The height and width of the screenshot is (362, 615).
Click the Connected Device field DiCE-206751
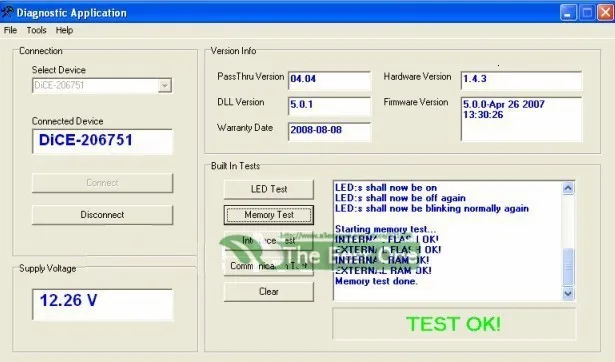(102, 141)
